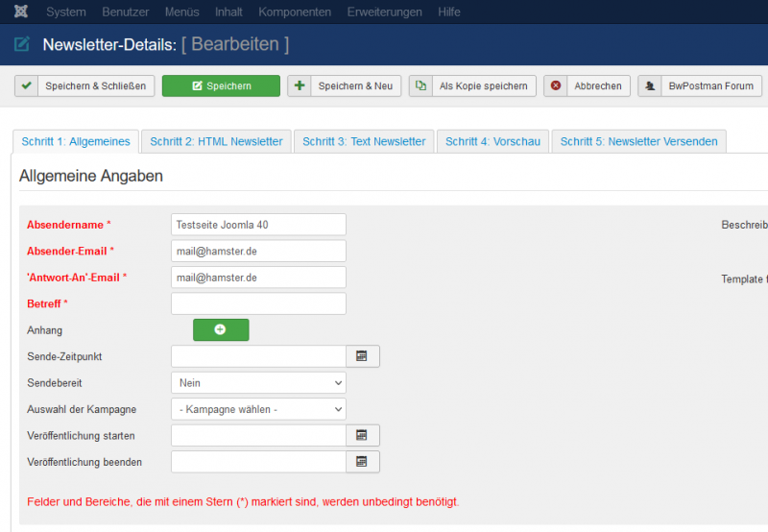
Task: Expand the Sendebereit dropdown
Action: (258, 383)
